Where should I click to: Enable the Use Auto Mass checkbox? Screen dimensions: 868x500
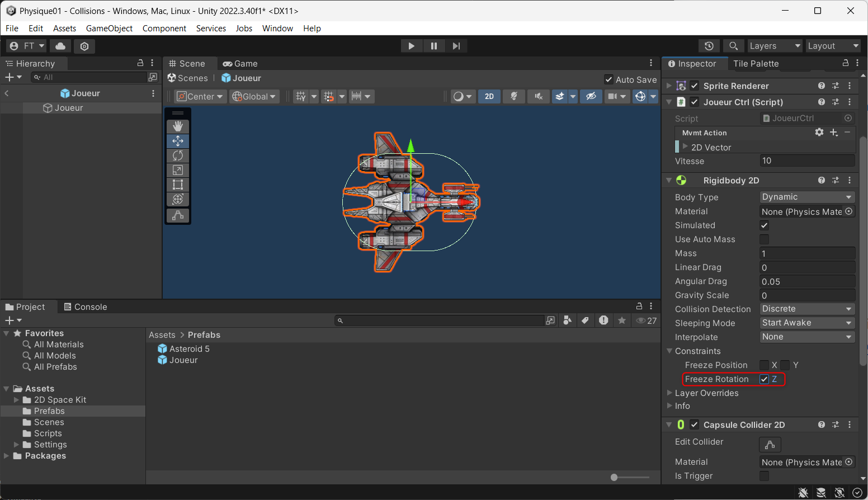click(x=764, y=239)
